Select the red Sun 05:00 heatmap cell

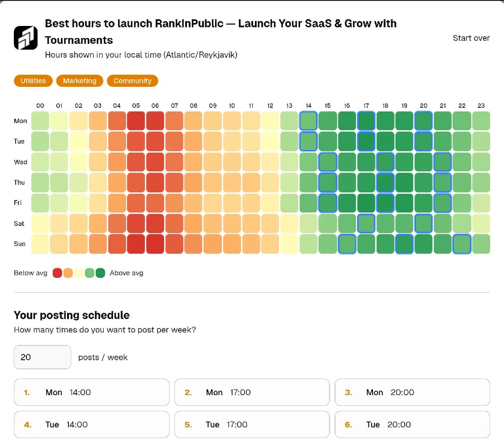pos(136,244)
